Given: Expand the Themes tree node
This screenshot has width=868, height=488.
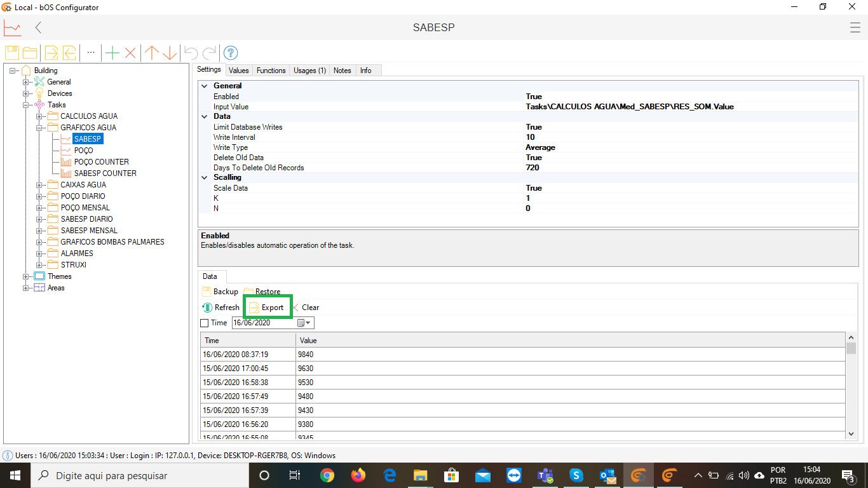Looking at the screenshot, I should (x=26, y=276).
